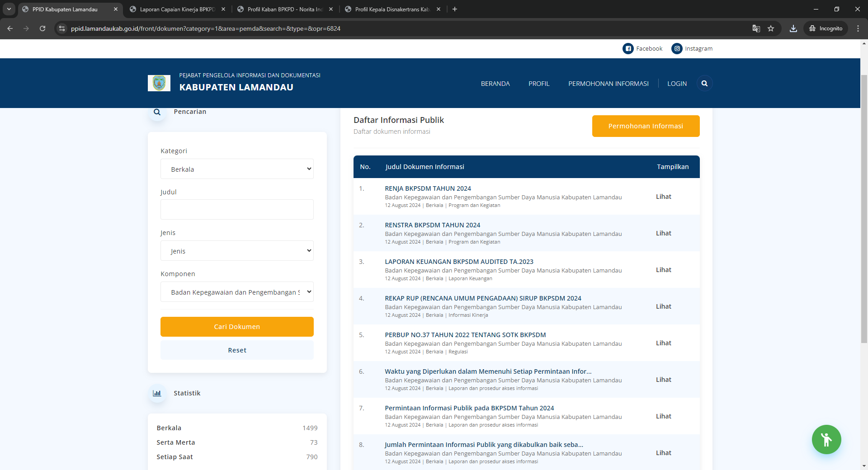This screenshot has width=868, height=470.
Task: Click the Permohonan Informasi orange button
Action: [646, 126]
